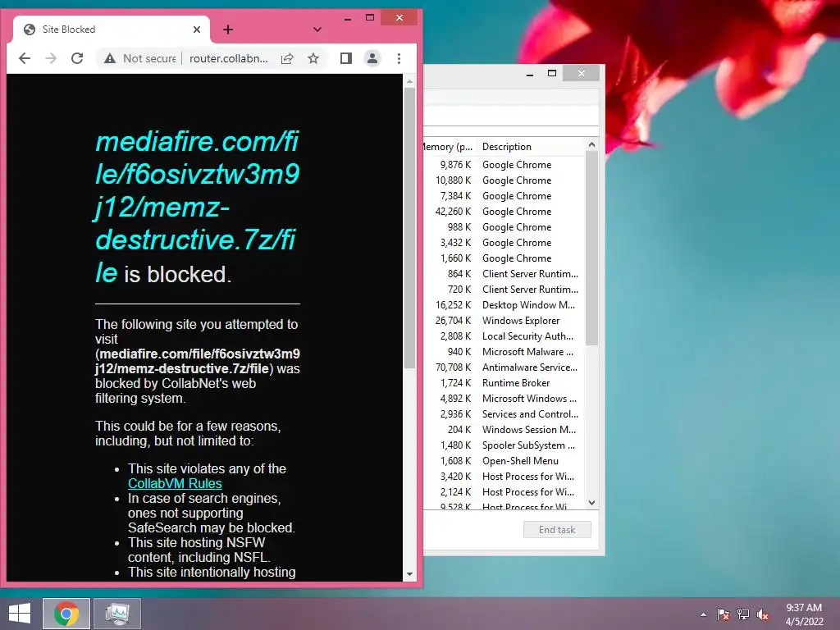Select the Runtime Broker process
This screenshot has width=840, height=630.
click(x=504, y=382)
